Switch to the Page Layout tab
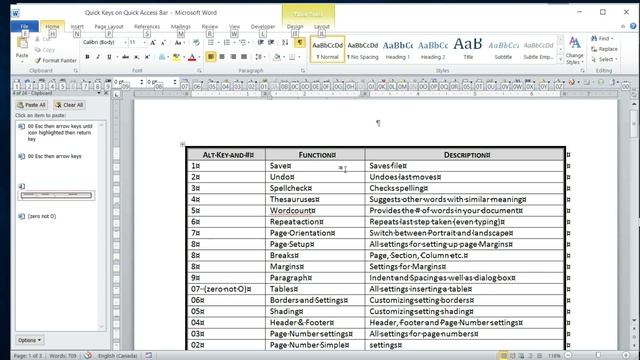This screenshot has width=640, height=360. point(109,26)
